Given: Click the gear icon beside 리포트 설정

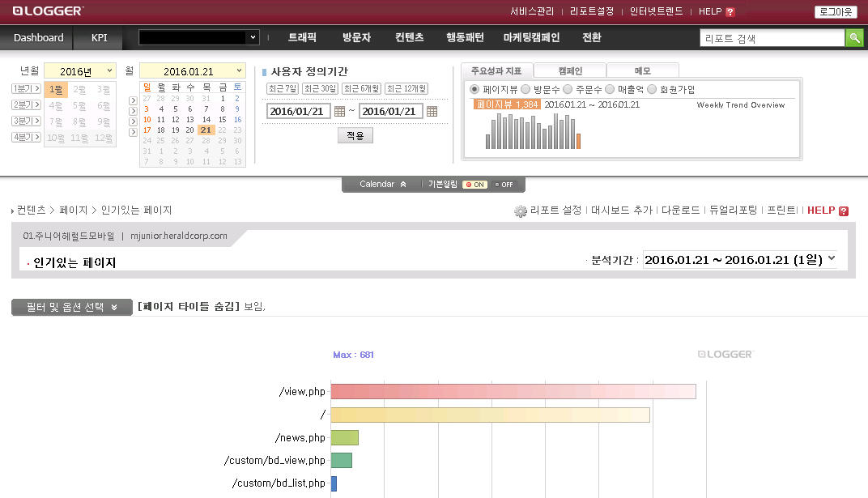Looking at the screenshot, I should [x=521, y=211].
